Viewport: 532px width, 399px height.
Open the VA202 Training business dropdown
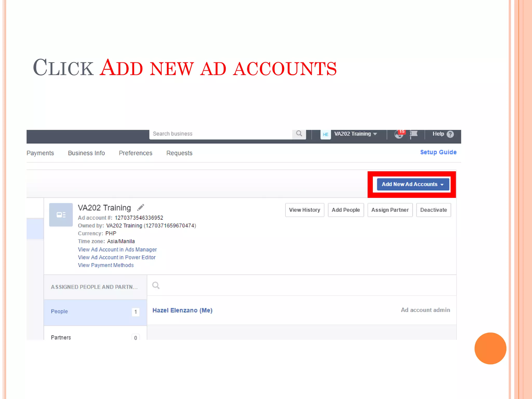coord(355,134)
